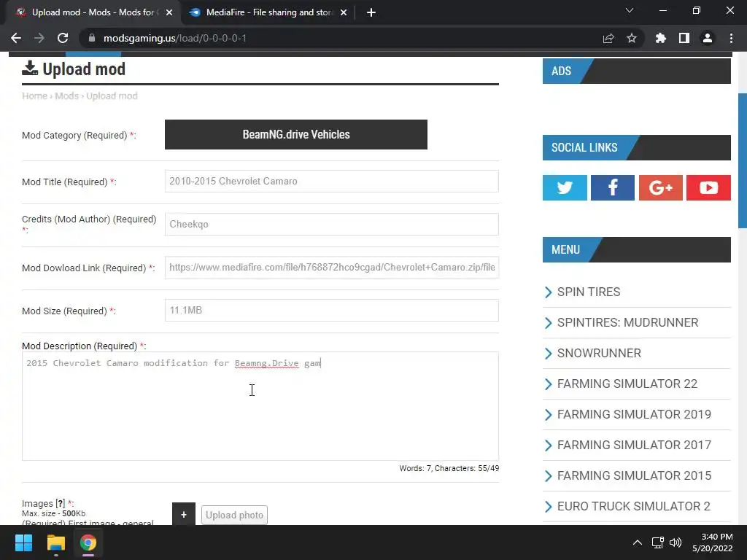Click the Mod Download Link field
Viewport: 747px width, 560px height.
coord(332,267)
